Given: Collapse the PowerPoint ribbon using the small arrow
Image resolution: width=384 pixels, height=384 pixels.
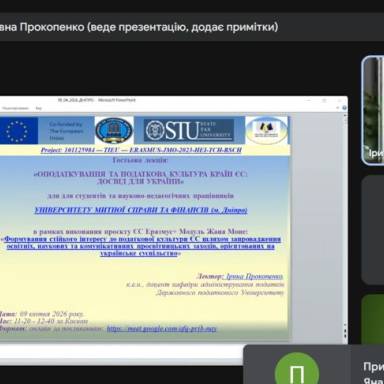Looking at the screenshot, I should 338,108.
